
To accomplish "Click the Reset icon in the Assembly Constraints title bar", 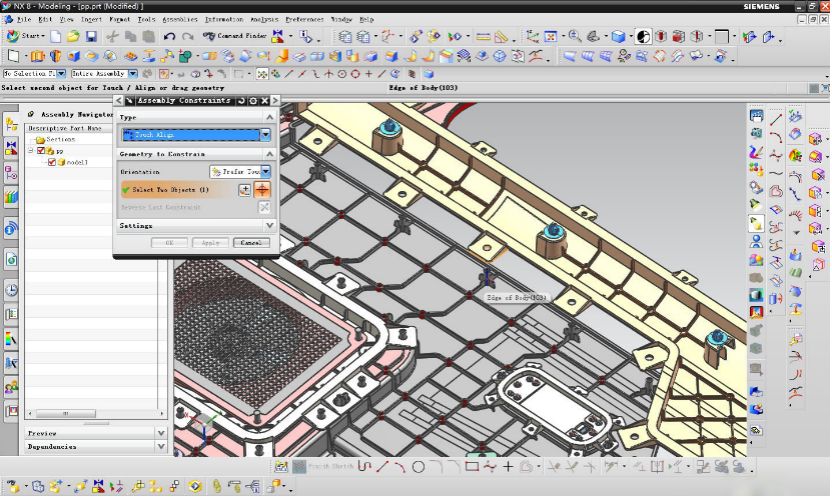I will (x=241, y=100).
